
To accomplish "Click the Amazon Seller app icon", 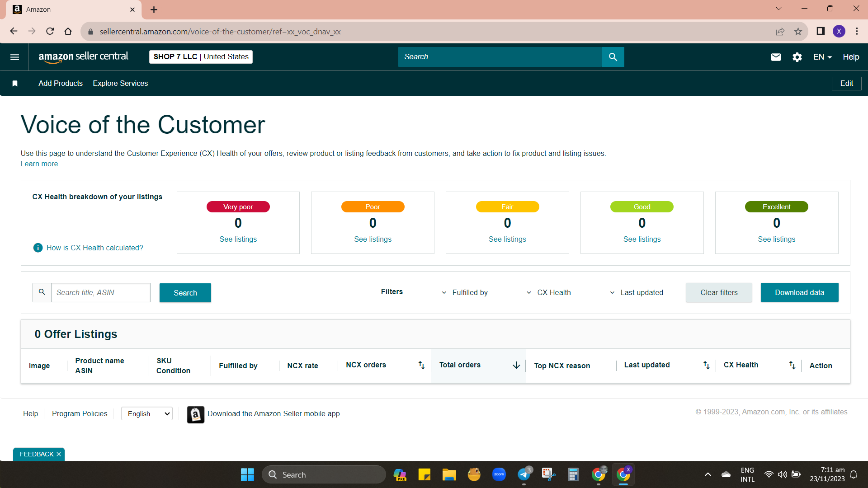I will pyautogui.click(x=196, y=414).
